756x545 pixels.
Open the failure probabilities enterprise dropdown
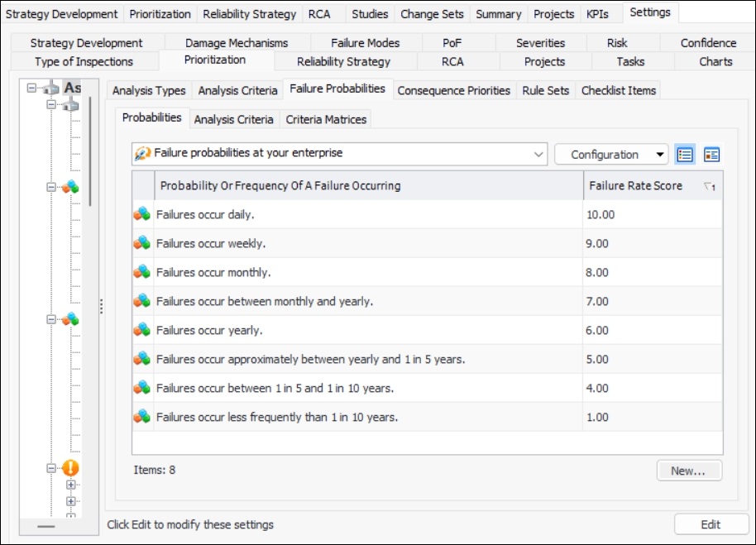[x=539, y=154]
